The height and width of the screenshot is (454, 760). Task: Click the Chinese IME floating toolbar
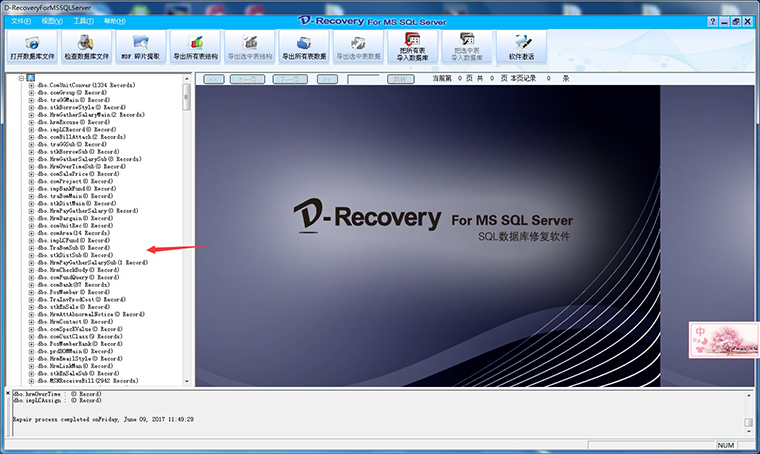(x=724, y=340)
